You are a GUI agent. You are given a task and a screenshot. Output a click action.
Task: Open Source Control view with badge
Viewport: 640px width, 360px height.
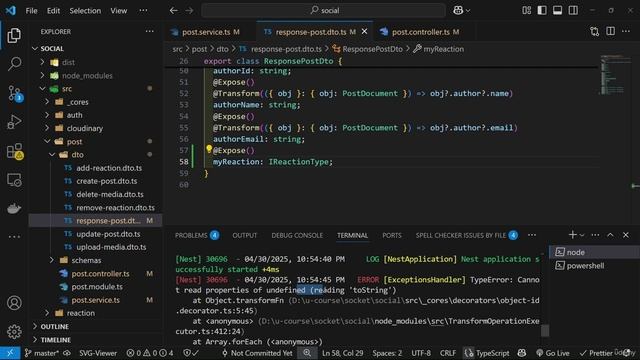[15, 93]
